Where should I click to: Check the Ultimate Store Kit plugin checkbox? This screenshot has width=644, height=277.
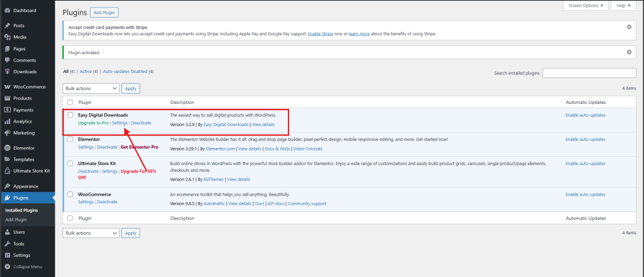pos(70,164)
